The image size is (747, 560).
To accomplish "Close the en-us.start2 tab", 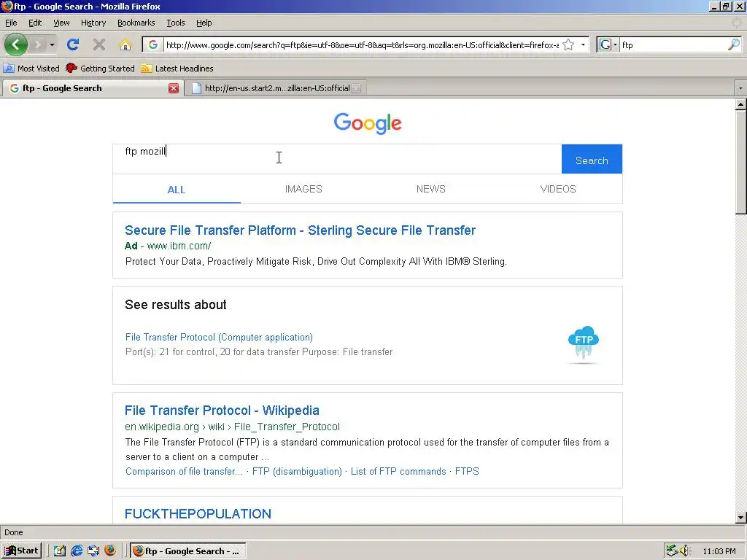I will (x=356, y=88).
